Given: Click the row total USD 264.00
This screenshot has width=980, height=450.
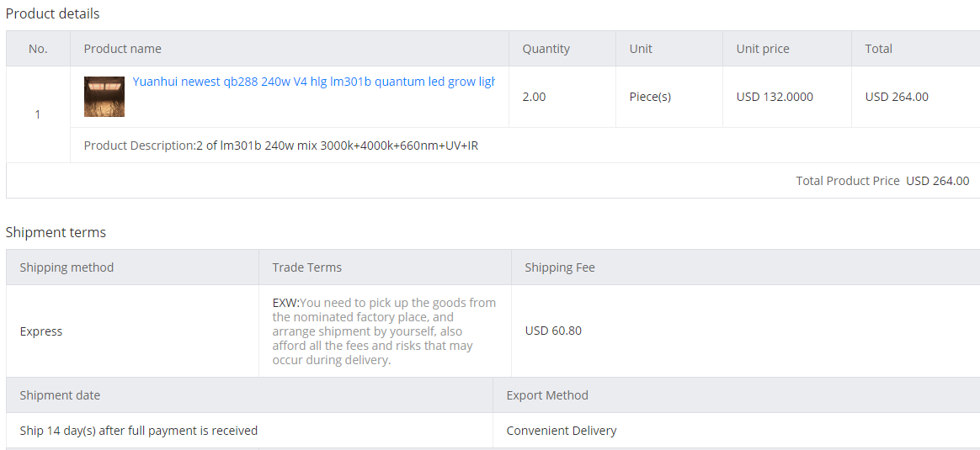Looking at the screenshot, I should pos(897,97).
